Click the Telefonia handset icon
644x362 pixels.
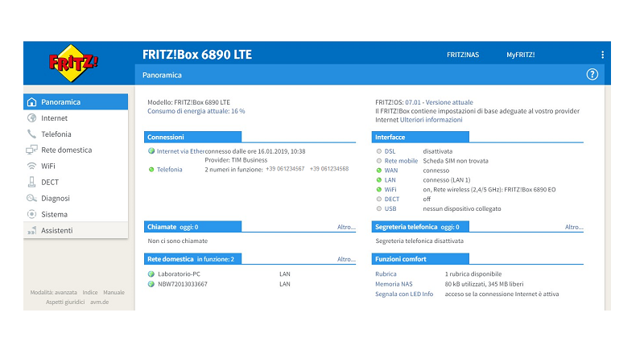31,134
